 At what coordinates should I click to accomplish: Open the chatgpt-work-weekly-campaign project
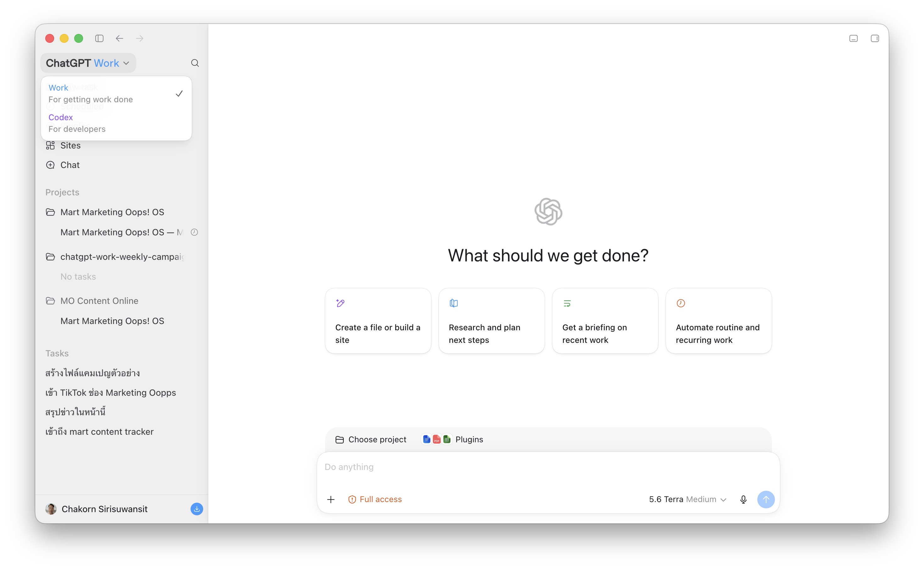pyautogui.click(x=122, y=257)
